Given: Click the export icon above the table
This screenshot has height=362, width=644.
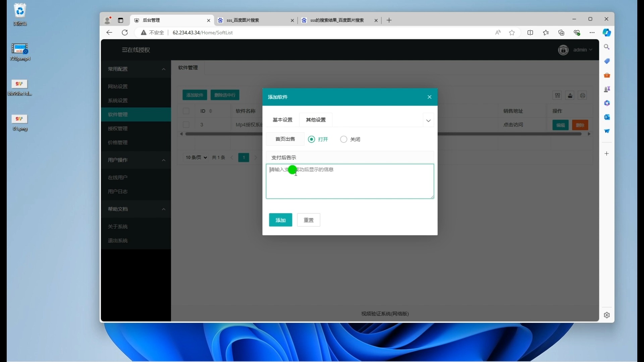Looking at the screenshot, I should (570, 96).
